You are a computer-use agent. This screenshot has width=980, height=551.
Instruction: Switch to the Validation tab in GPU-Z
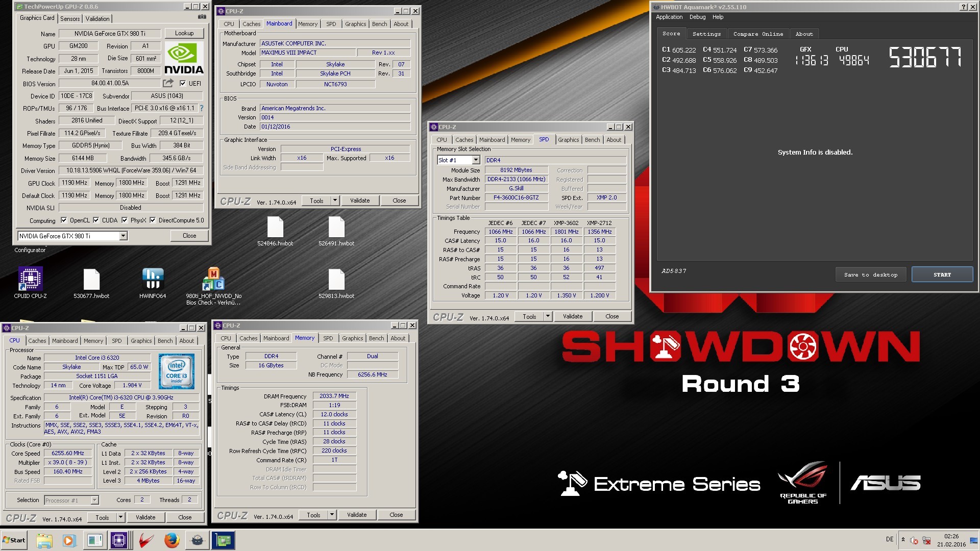click(x=97, y=18)
